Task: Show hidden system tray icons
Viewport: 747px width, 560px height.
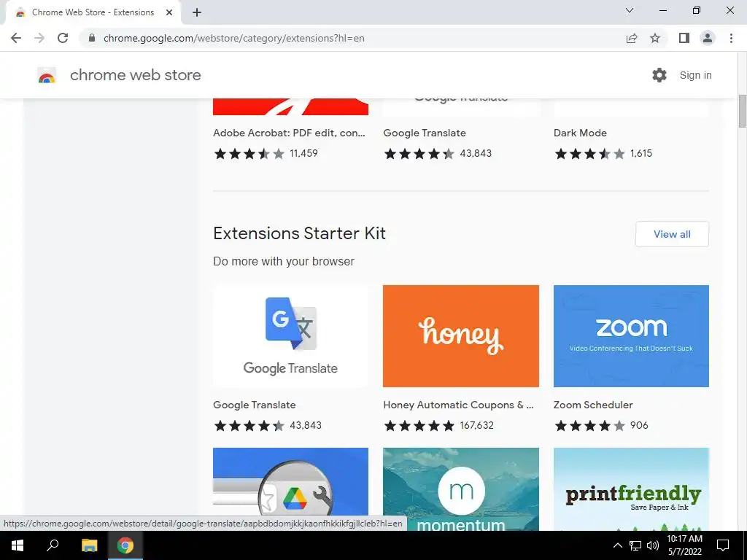Action: point(617,545)
